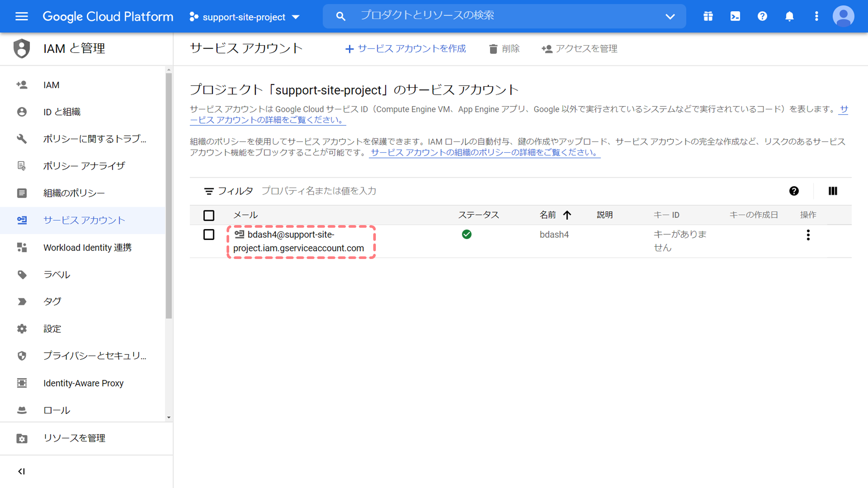Select サービス アカウント in sidebar
868x488 pixels.
point(82,220)
